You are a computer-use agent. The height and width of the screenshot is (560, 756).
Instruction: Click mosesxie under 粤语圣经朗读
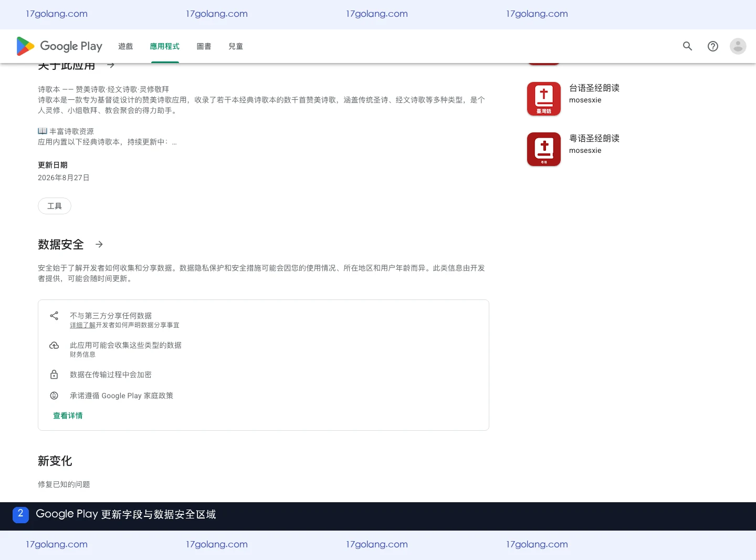tap(585, 150)
